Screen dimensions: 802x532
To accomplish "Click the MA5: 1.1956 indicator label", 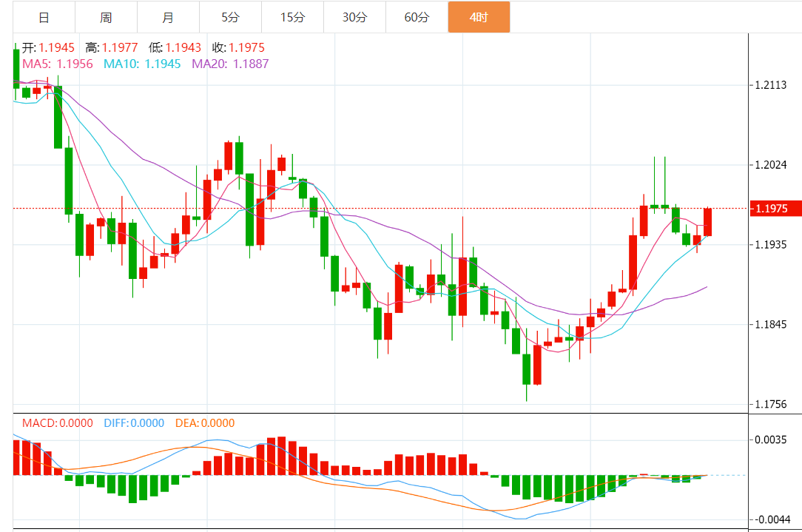I will pos(57,64).
